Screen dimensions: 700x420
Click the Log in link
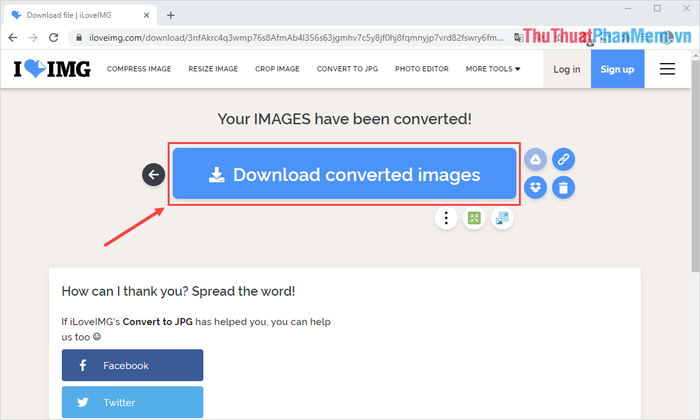(566, 69)
